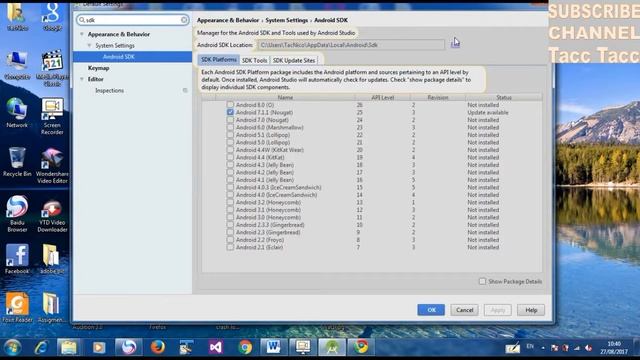Click the OK button

431,310
